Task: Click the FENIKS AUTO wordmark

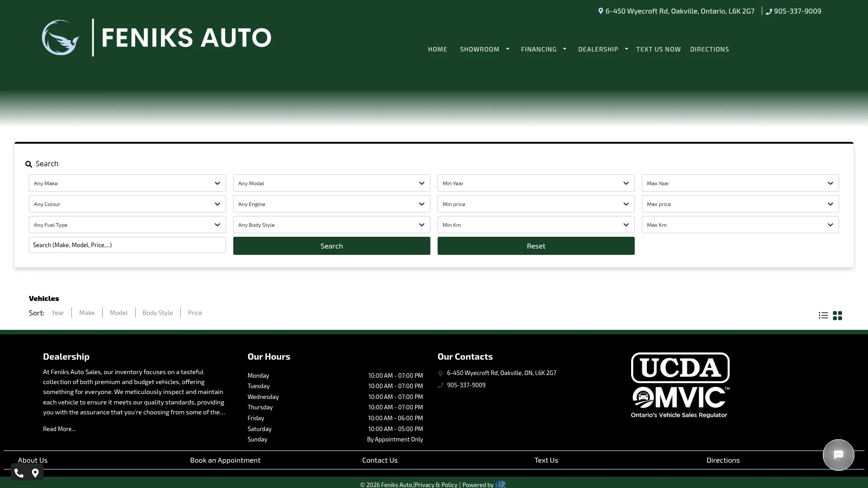Action: tap(186, 38)
